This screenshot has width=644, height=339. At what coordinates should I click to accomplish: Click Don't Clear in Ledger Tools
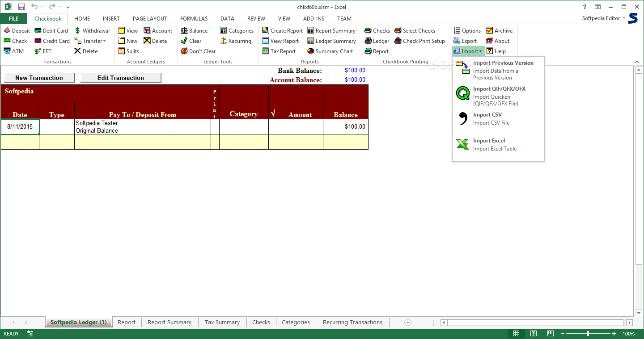coord(198,51)
